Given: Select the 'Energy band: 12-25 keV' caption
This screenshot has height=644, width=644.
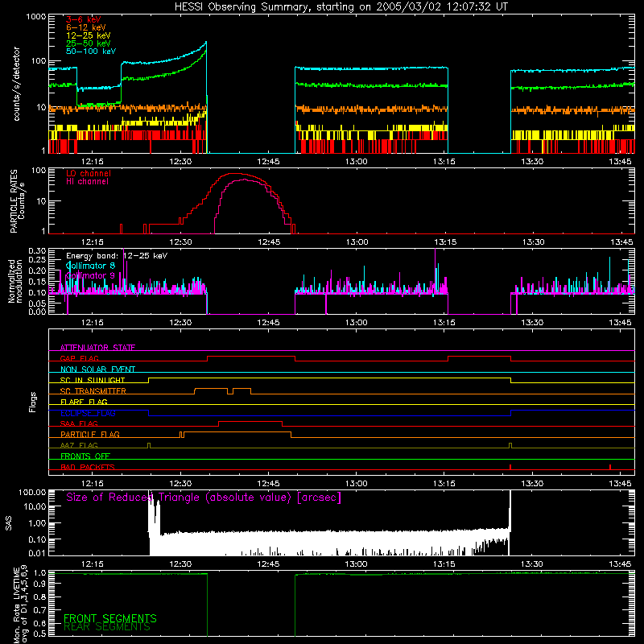Looking at the screenshot, I should [117, 256].
